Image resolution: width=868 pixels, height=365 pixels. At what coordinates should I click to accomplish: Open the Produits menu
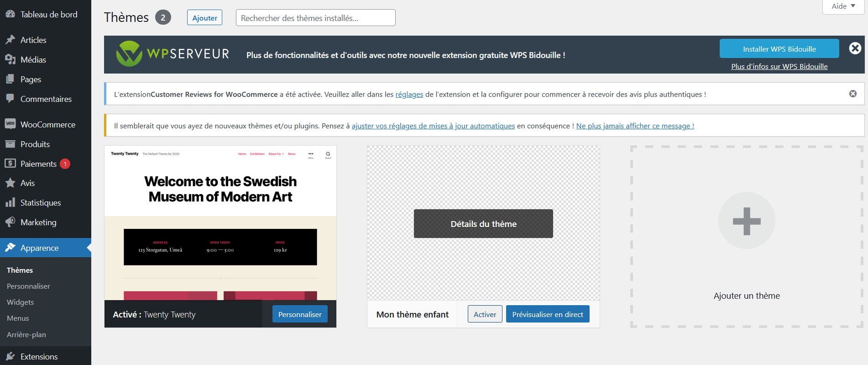pyautogui.click(x=46, y=144)
